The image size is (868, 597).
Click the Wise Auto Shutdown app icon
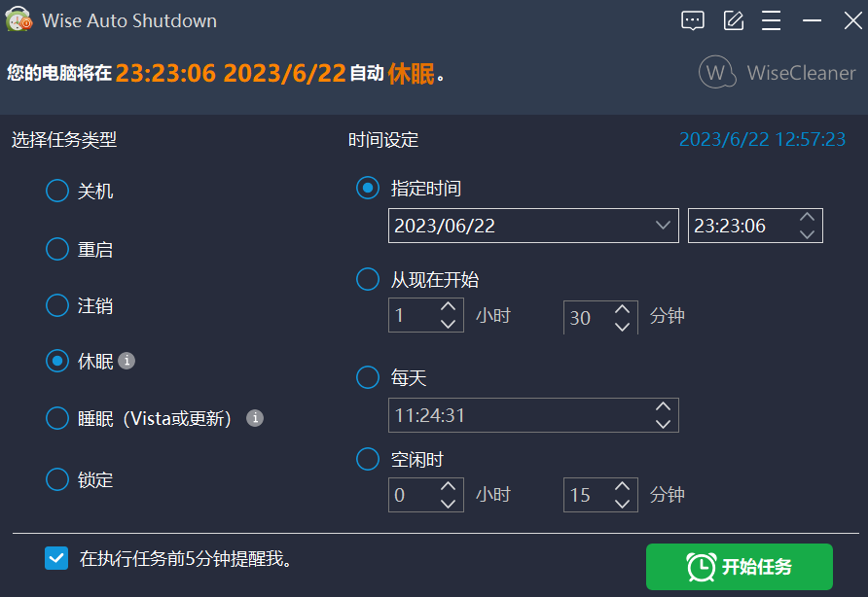[x=18, y=19]
